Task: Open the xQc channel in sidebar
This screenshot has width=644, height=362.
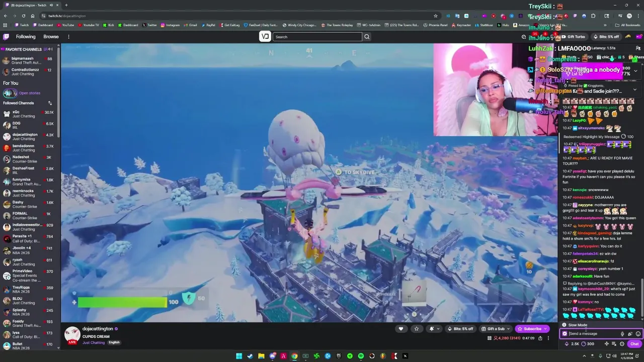Action: click(x=29, y=114)
